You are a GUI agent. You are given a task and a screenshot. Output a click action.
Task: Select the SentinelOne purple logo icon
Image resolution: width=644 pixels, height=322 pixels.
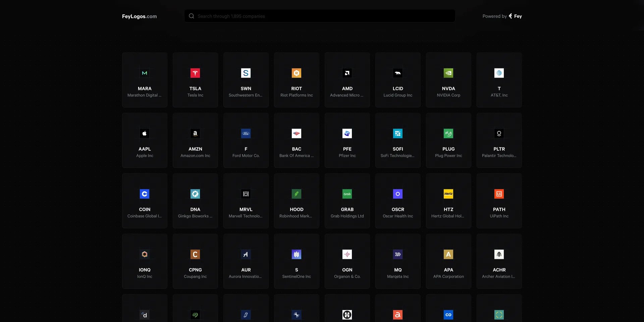click(297, 254)
